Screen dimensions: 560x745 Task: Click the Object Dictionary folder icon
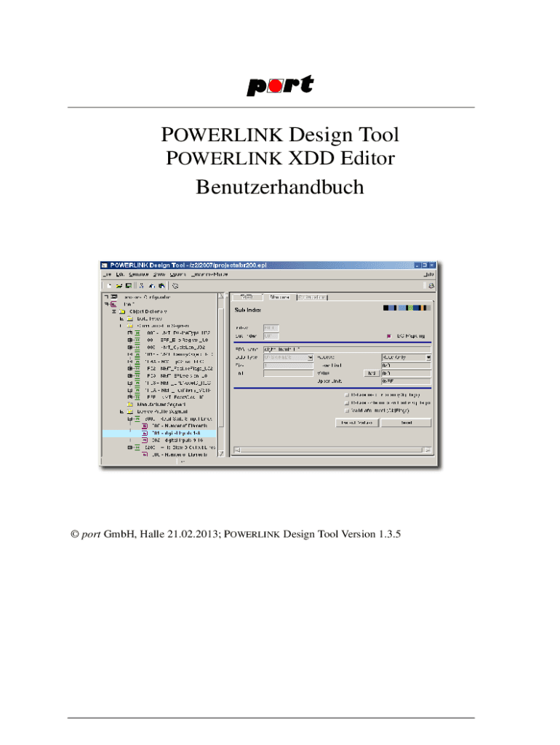coord(123,311)
